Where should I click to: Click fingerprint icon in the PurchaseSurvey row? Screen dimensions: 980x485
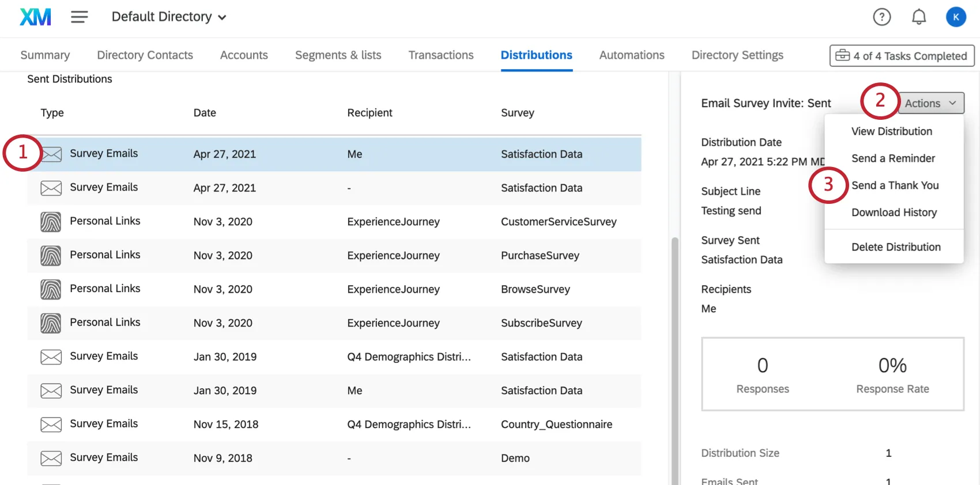point(51,256)
